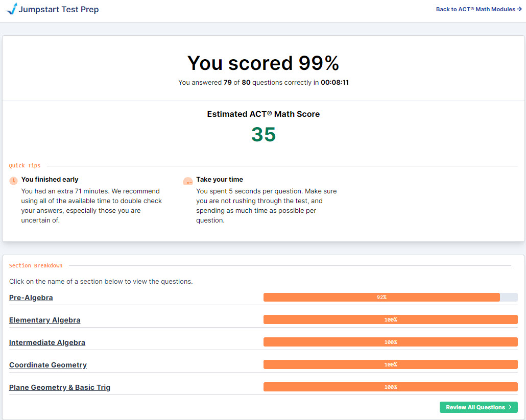Click the 'You scored 99%' heading
526x420 pixels.
pos(263,63)
